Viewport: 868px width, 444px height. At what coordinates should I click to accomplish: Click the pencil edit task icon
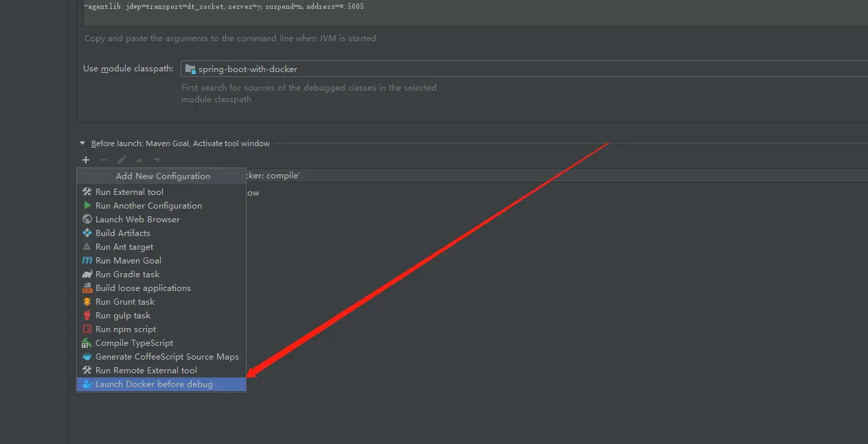[122, 160]
